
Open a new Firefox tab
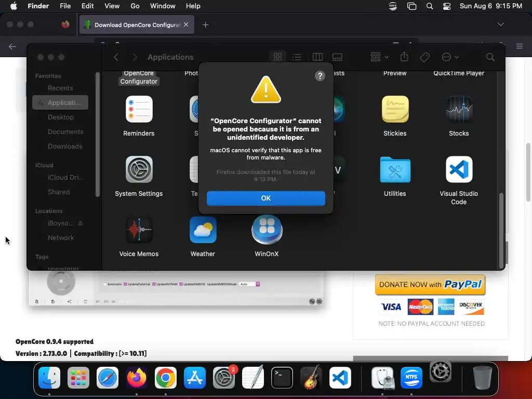click(x=205, y=25)
